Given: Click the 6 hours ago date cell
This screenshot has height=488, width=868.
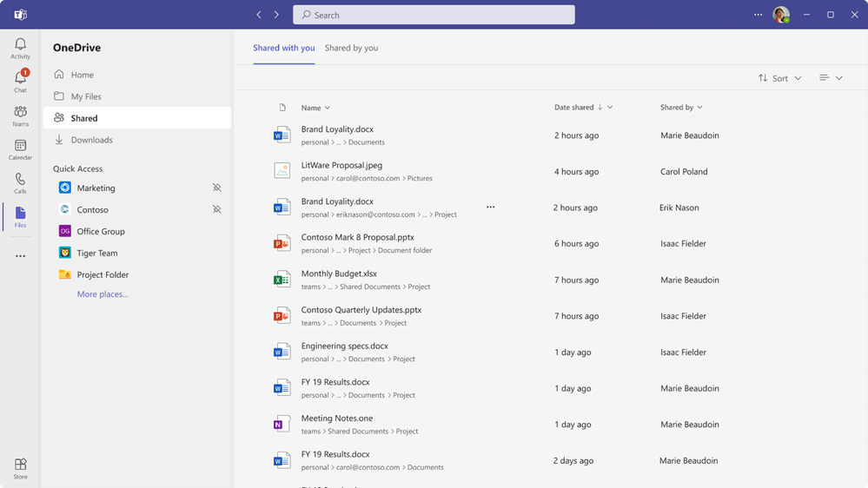Looking at the screenshot, I should tap(577, 243).
